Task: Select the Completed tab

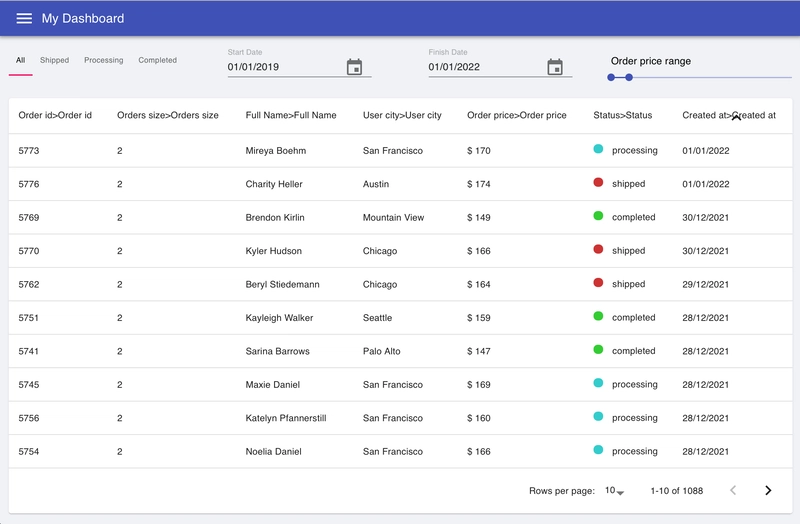Action: (x=158, y=60)
